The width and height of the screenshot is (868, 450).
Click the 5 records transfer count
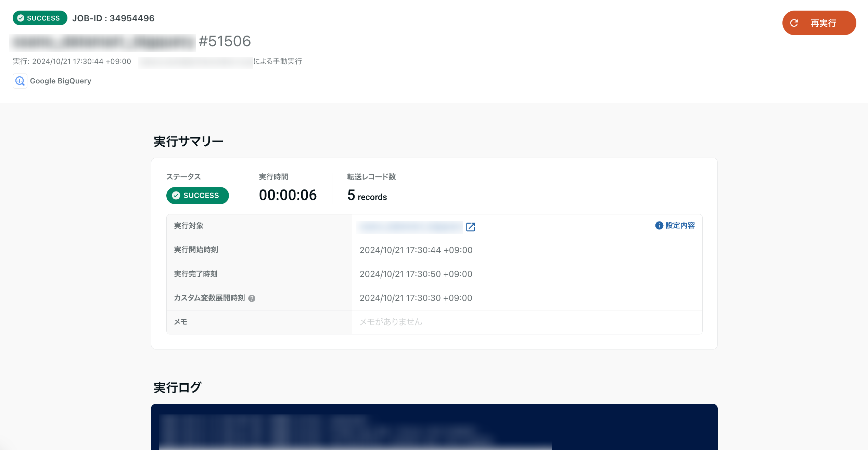pyautogui.click(x=367, y=196)
